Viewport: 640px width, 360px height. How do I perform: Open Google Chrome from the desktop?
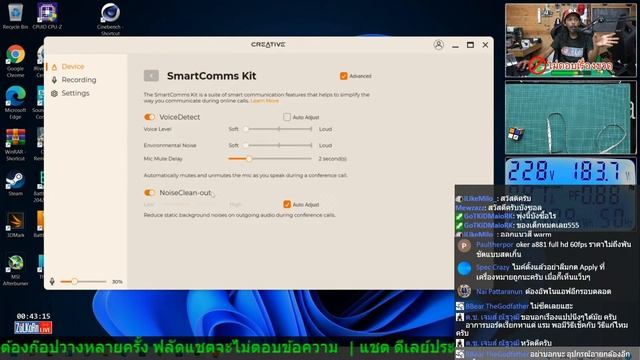point(16,61)
